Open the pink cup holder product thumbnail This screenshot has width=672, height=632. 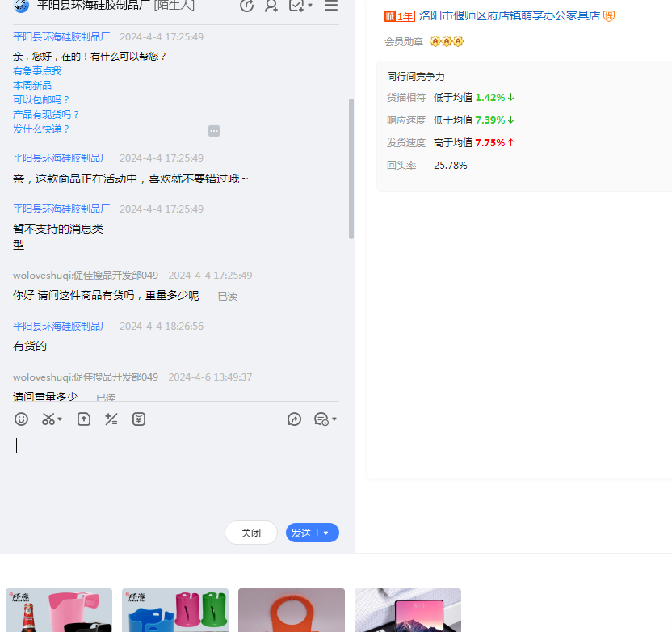pos(59,610)
